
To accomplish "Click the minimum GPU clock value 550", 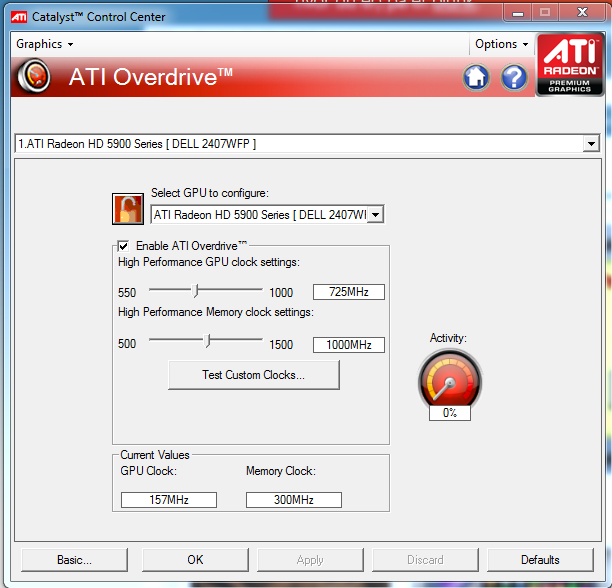I will pyautogui.click(x=127, y=293).
